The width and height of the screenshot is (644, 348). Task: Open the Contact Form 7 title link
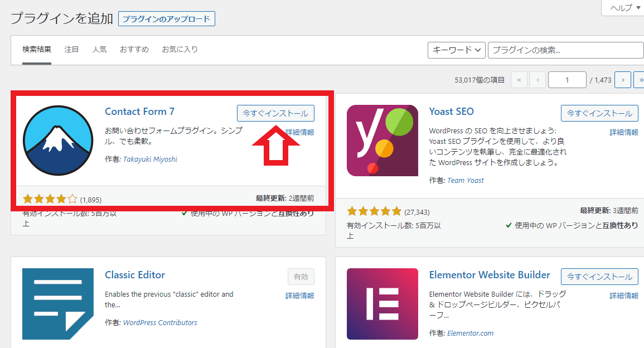(x=139, y=112)
